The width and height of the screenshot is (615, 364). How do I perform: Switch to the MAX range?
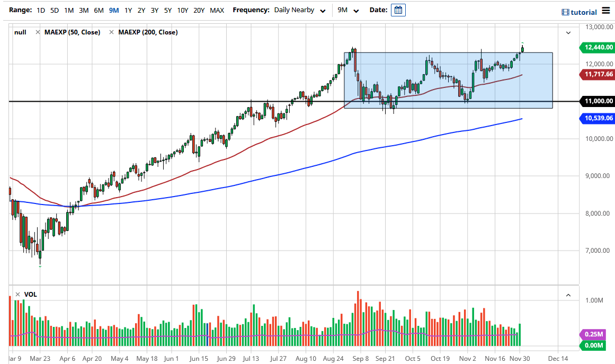tap(217, 10)
